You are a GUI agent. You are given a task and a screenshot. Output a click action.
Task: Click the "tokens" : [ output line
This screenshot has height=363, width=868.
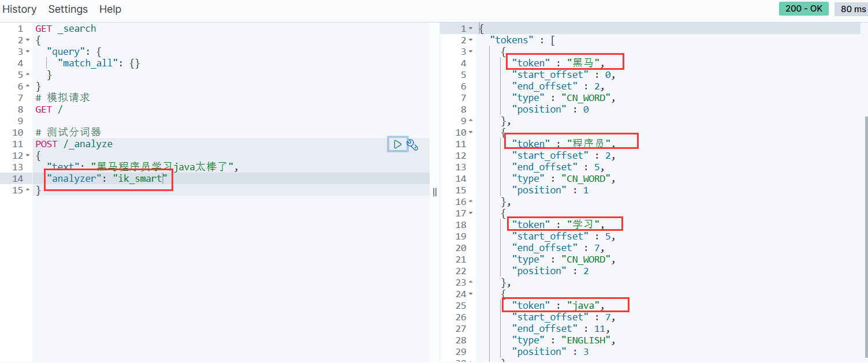[523, 40]
